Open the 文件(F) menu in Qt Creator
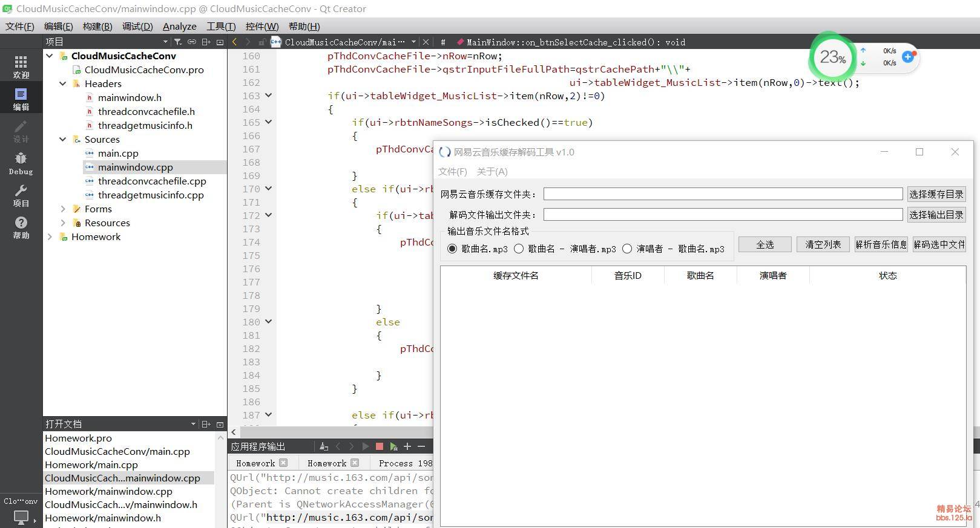Viewport: 980px width, 528px height. coord(20,26)
